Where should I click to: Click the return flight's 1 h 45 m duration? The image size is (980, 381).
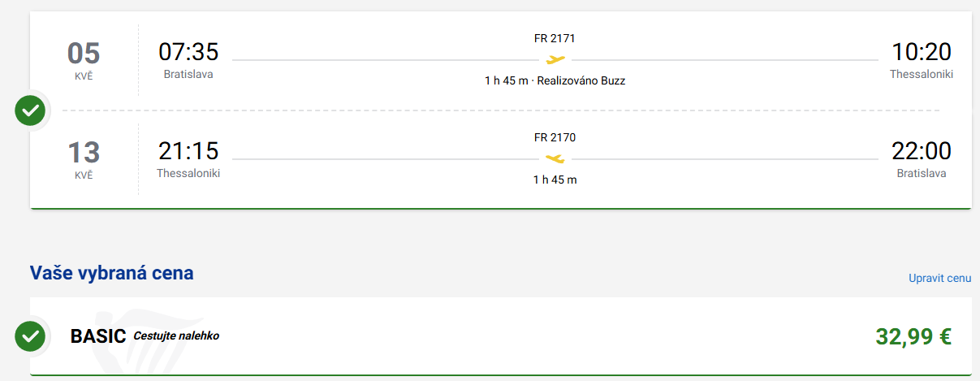pyautogui.click(x=555, y=180)
